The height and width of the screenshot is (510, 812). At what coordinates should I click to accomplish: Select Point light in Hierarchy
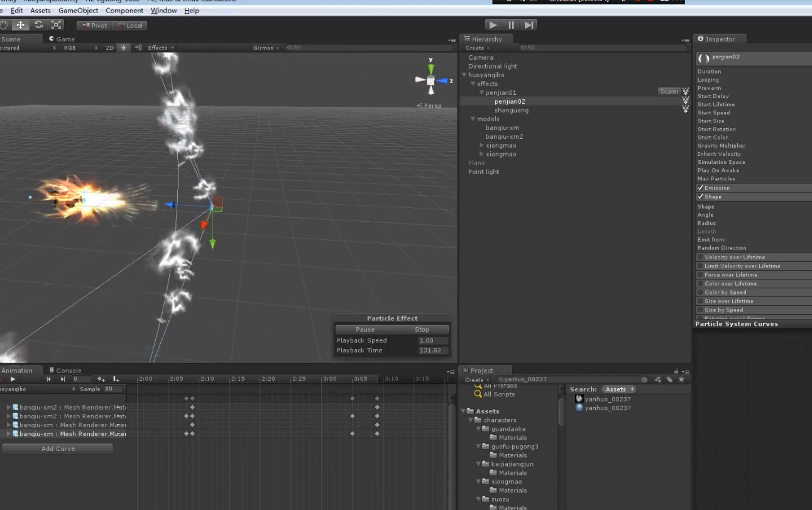tap(483, 171)
